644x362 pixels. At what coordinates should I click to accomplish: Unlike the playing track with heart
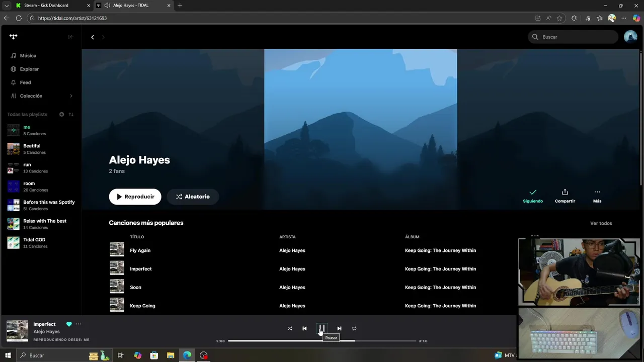[x=69, y=324]
